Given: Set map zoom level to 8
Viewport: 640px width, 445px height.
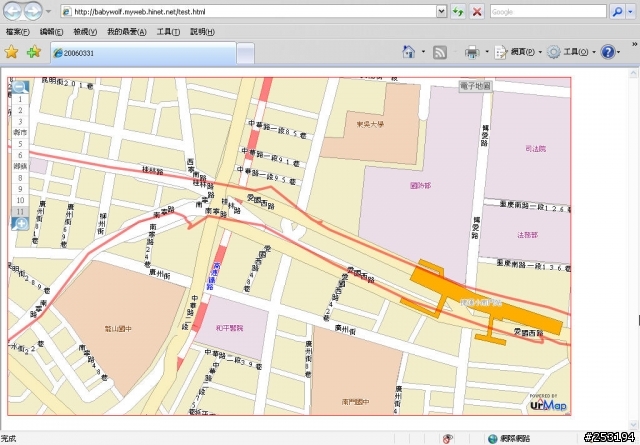Looking at the screenshot, I should click(x=20, y=178).
